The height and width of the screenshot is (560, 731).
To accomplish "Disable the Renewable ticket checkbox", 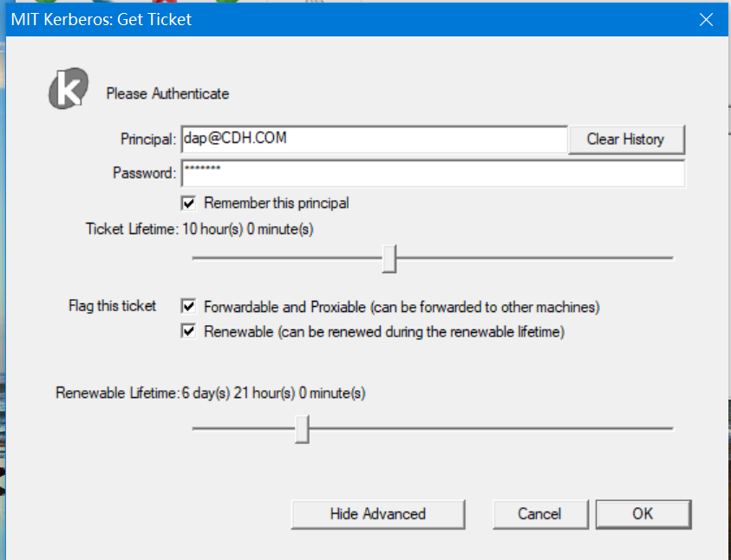I will click(x=188, y=331).
